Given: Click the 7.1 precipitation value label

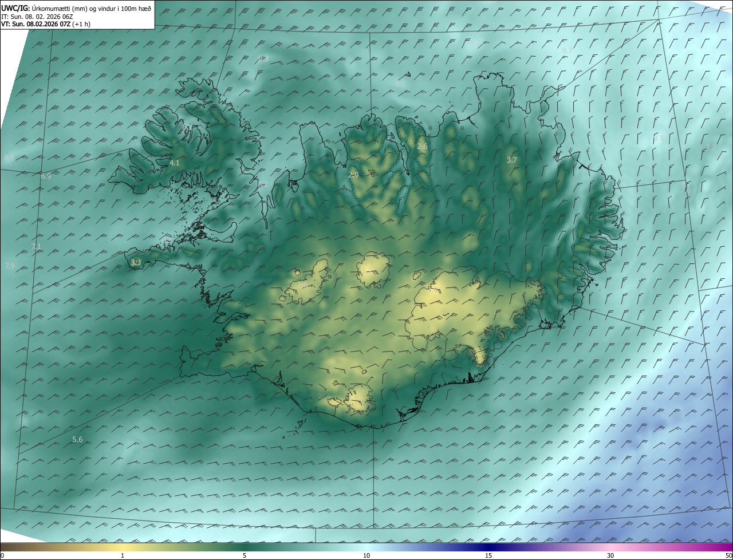Looking at the screenshot, I should [36, 247].
